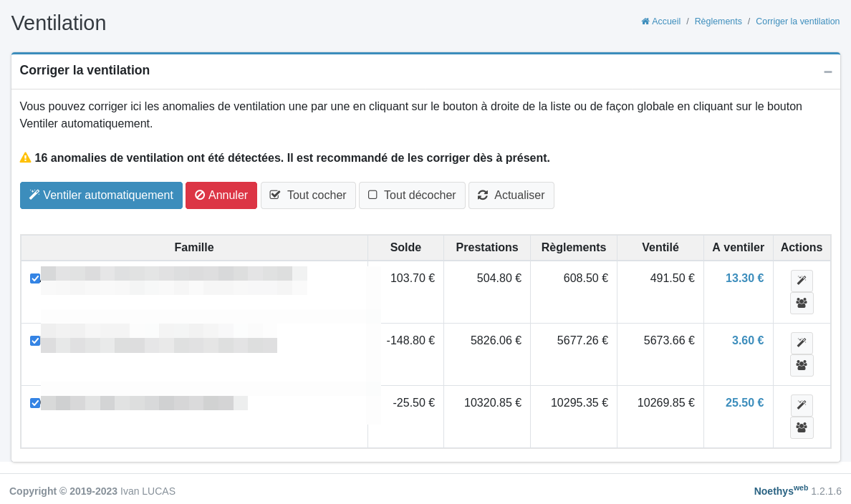Click Ventiler automatiquement button
This screenshot has width=851, height=504.
pos(101,195)
